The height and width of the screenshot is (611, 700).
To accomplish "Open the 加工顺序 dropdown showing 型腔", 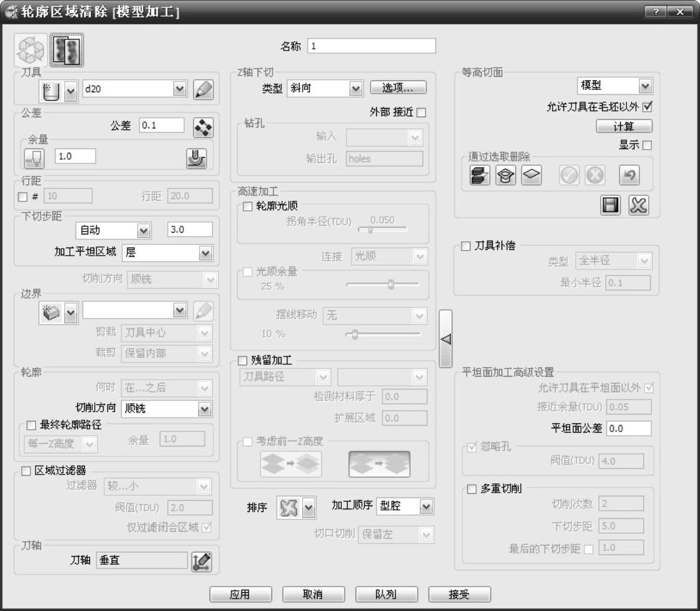I will pos(425,506).
